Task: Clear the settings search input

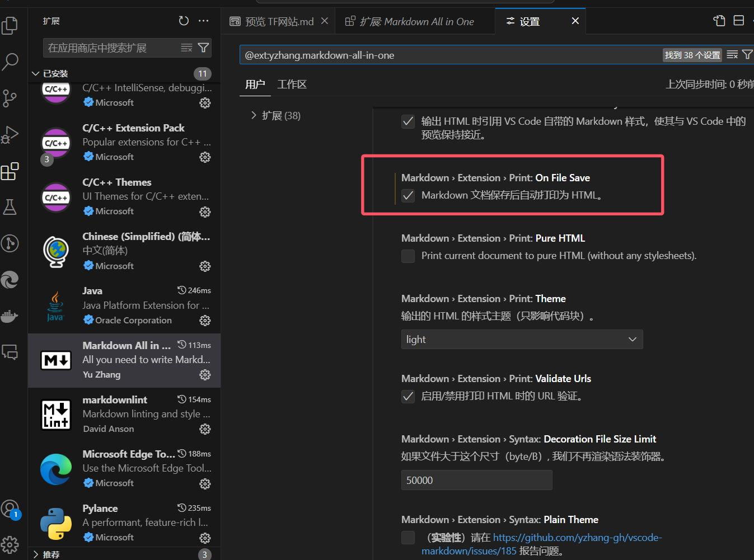Action: pyautogui.click(x=732, y=55)
